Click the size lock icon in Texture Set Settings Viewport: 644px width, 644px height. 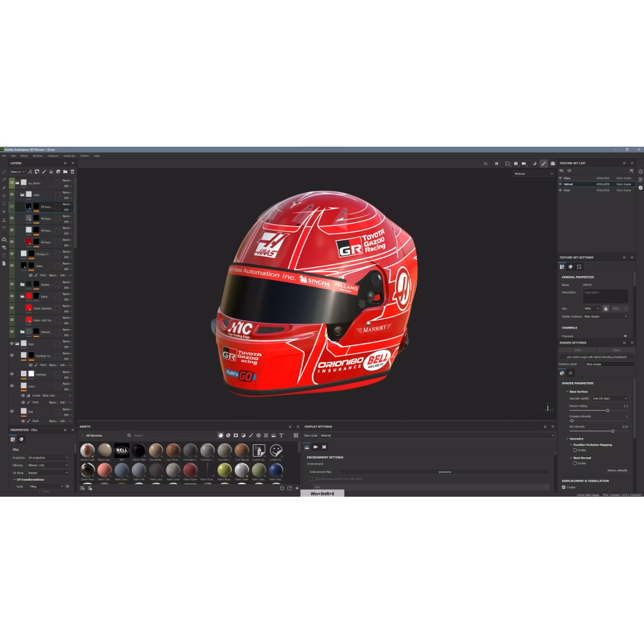(x=605, y=308)
